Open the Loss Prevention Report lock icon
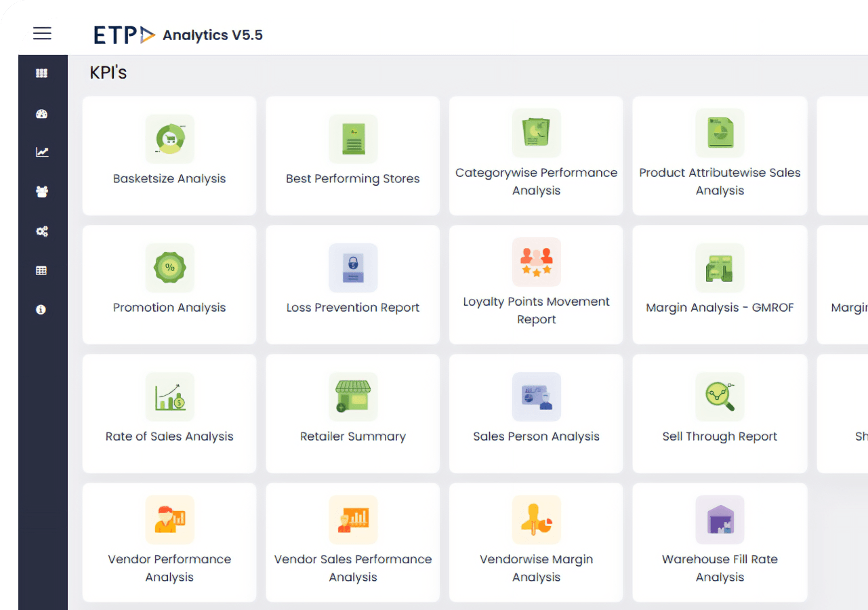 [353, 268]
